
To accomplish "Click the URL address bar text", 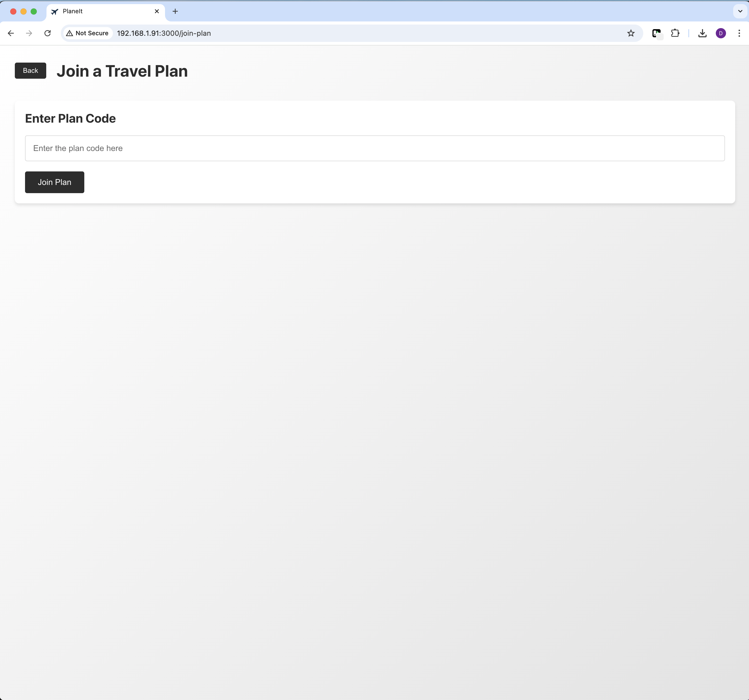I will pyautogui.click(x=164, y=33).
